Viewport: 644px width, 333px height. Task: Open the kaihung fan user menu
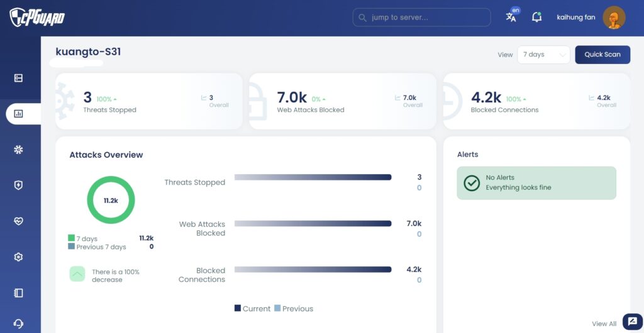coord(576,18)
